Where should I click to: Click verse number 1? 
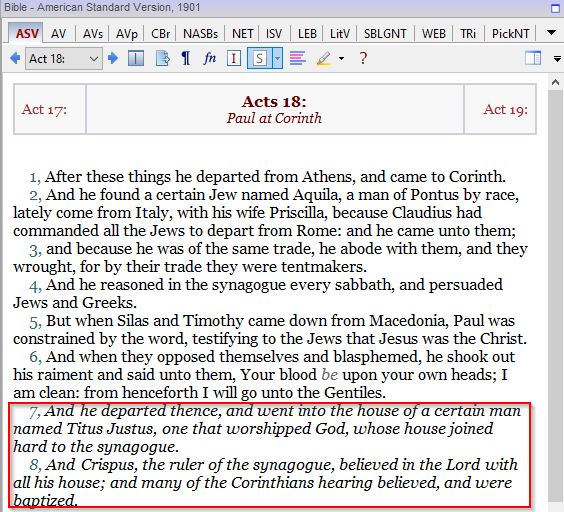tap(35, 177)
